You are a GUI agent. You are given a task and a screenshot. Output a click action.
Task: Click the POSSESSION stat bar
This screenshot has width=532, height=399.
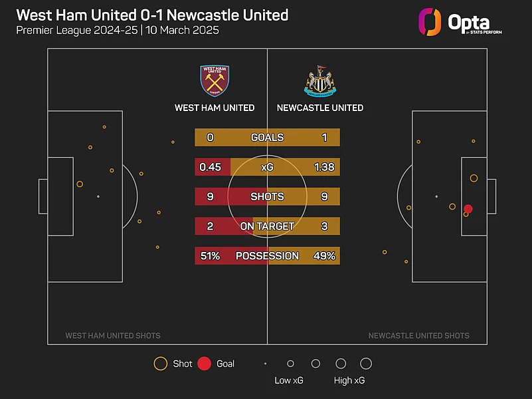(267, 256)
